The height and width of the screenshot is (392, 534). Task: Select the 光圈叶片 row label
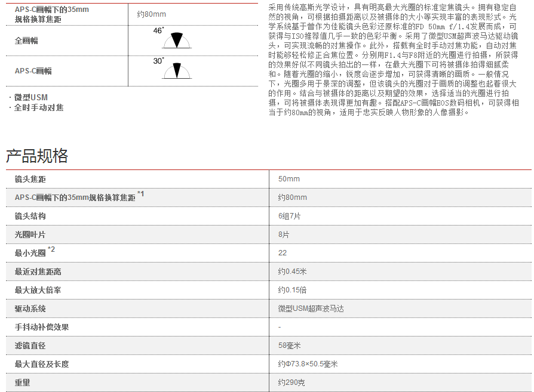click(30, 234)
